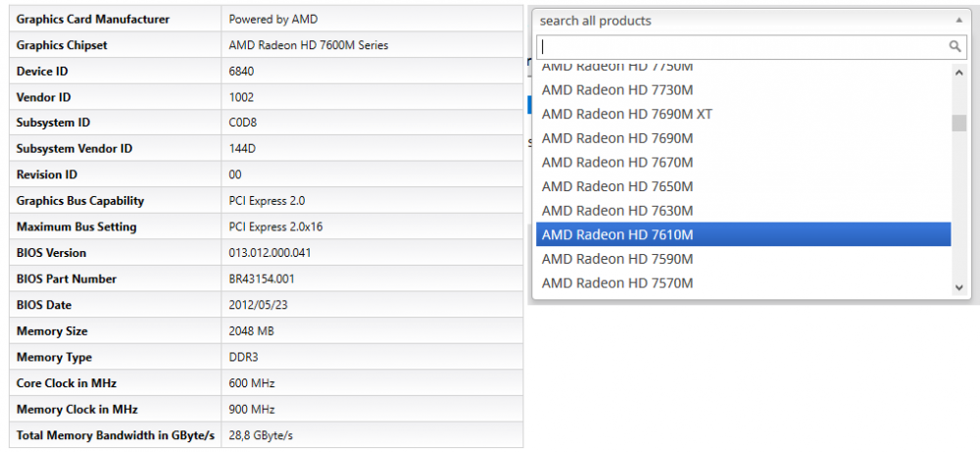Click the 'Core Clock in MHz' label

[67, 383]
